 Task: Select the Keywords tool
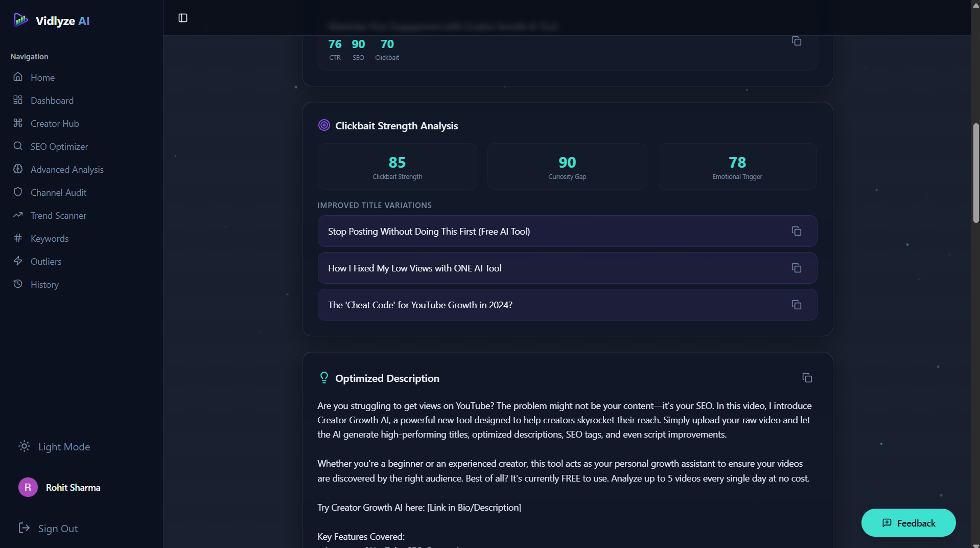(49, 238)
